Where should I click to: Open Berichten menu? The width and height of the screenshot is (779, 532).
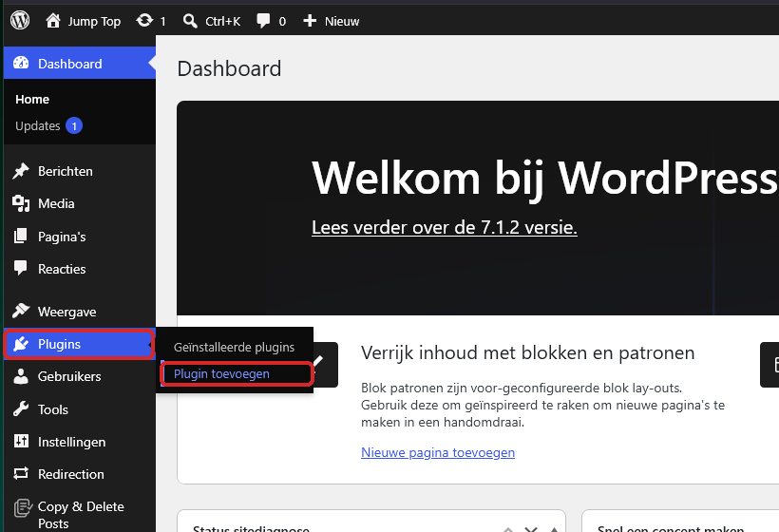(80, 171)
